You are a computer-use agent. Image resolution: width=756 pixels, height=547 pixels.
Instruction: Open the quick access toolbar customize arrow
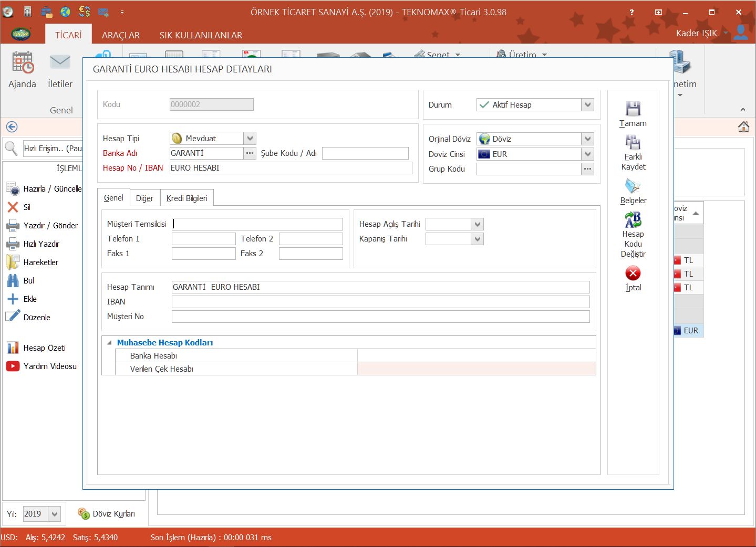(122, 12)
